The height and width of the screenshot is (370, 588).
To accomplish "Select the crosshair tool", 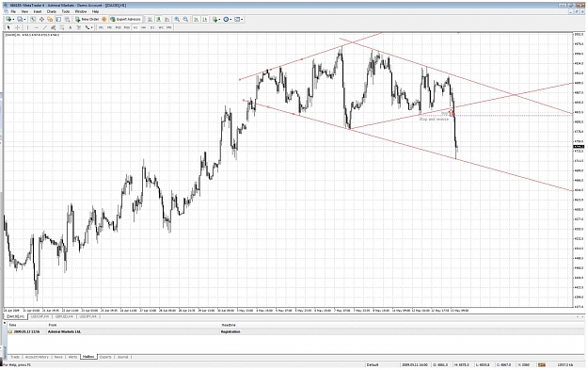I will coord(17,27).
